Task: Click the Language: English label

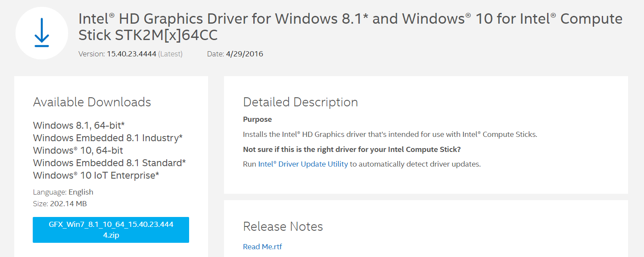Action: click(63, 192)
